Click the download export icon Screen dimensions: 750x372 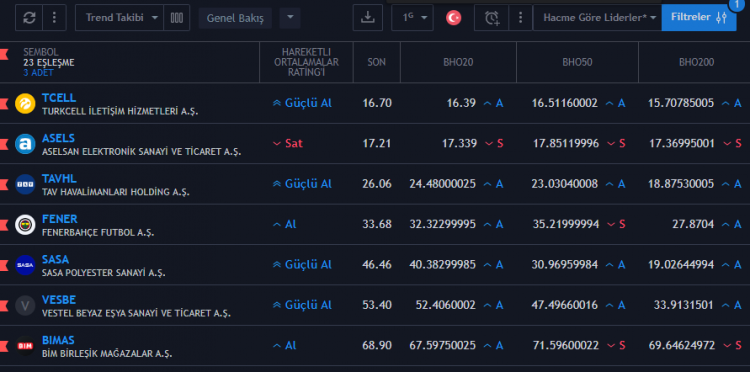click(x=367, y=18)
